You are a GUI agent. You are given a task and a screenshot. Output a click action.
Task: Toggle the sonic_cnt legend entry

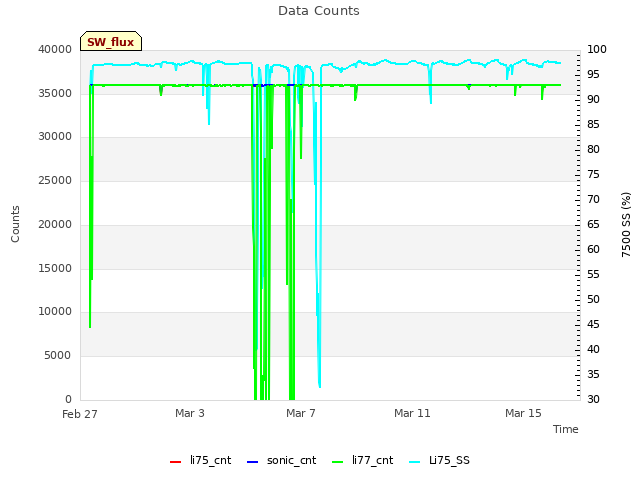(x=282, y=460)
